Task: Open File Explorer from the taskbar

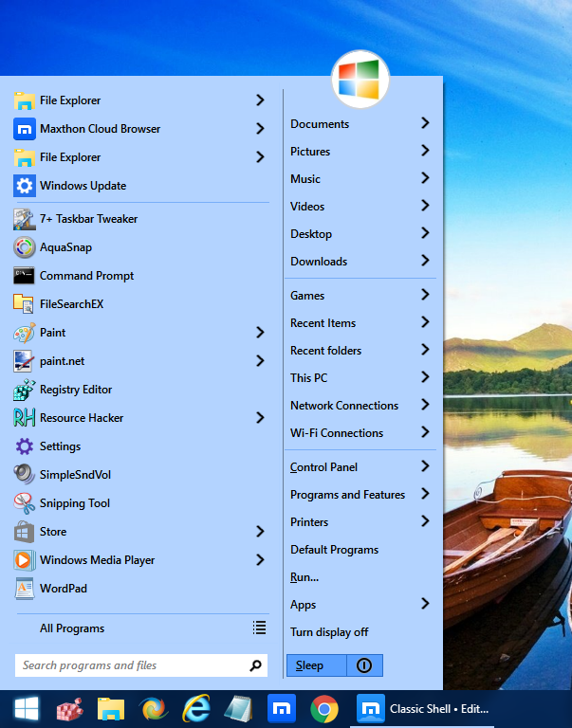Action: click(111, 709)
